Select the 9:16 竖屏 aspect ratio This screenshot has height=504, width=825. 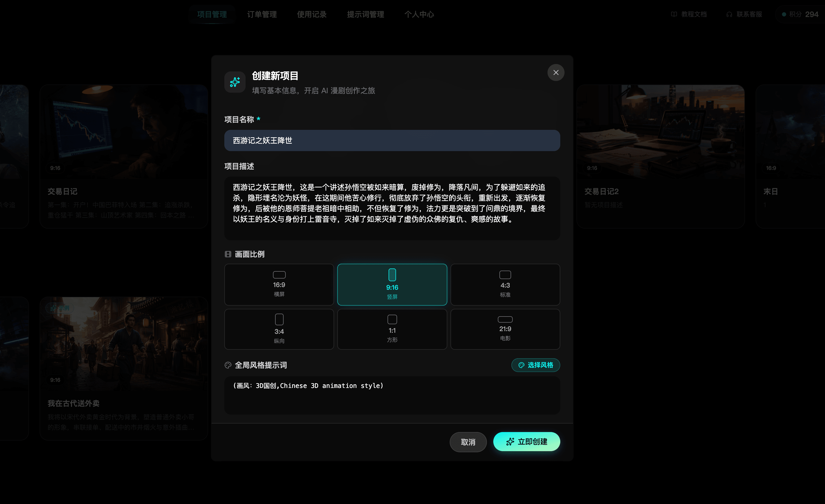click(x=392, y=285)
